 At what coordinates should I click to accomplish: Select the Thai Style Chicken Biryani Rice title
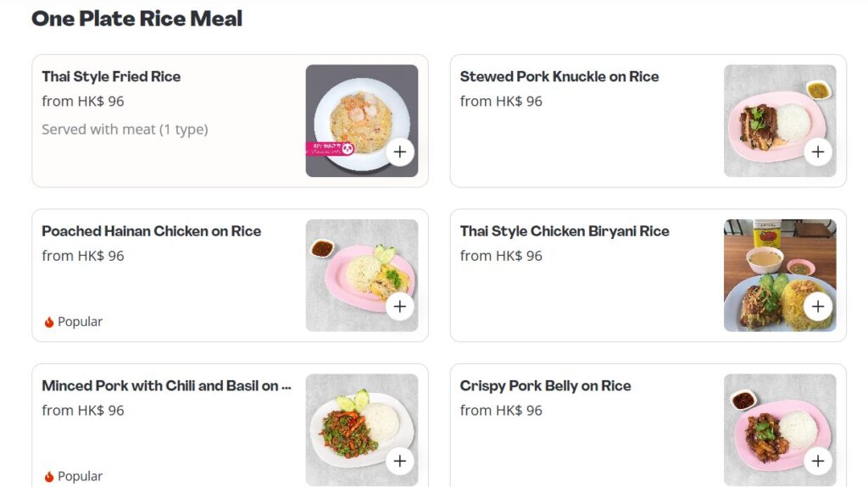coord(565,230)
